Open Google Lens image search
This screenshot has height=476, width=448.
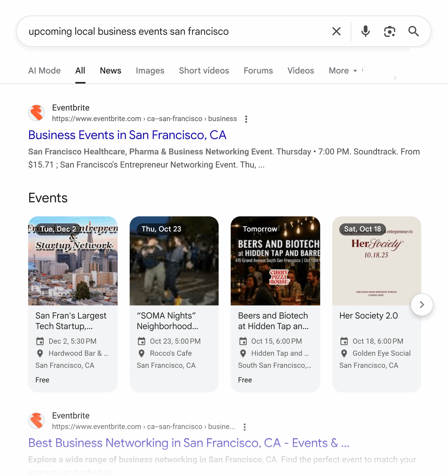tap(390, 31)
